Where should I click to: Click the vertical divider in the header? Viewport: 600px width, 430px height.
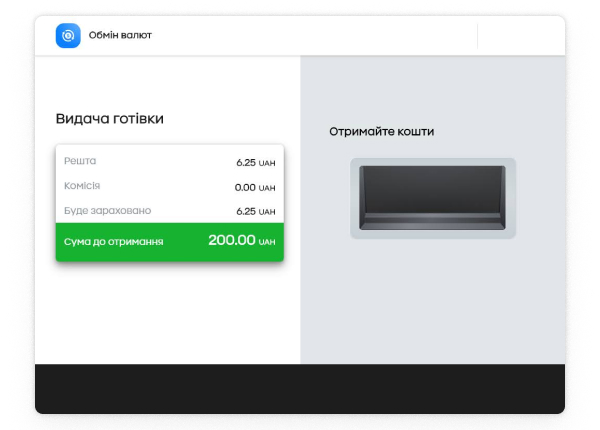(478, 36)
